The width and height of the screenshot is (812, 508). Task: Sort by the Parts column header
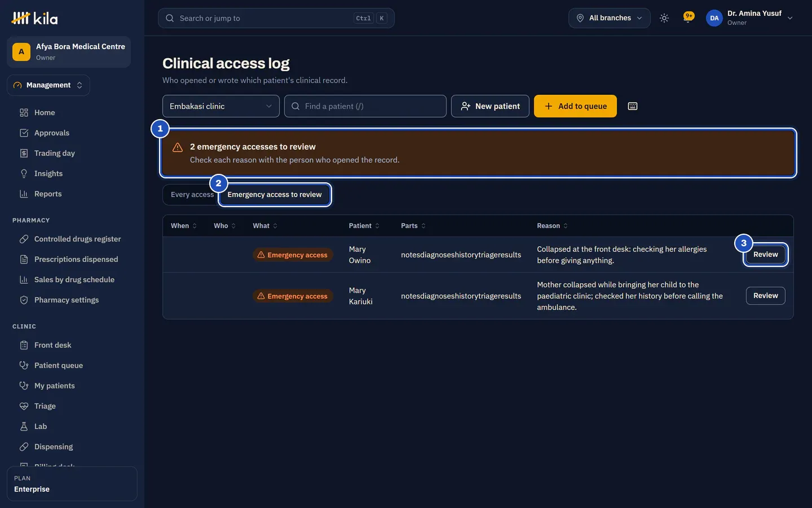tap(413, 226)
